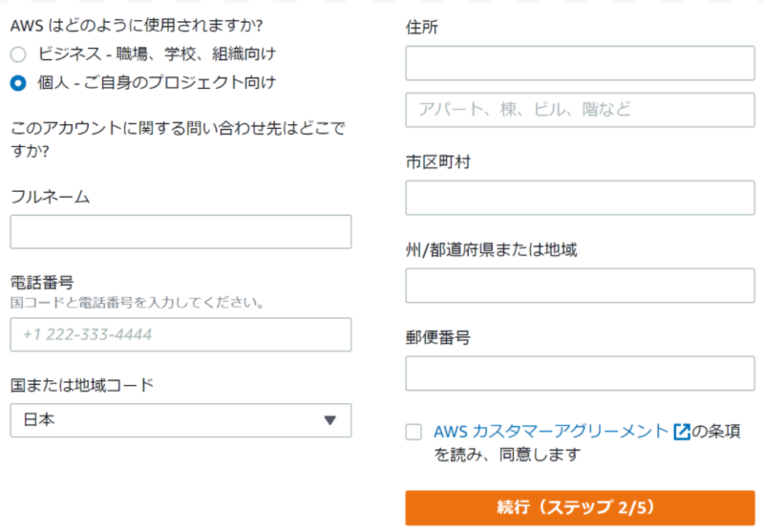This screenshot has height=532, width=764.
Task: Select the 個人 radio option
Action: pos(18,83)
